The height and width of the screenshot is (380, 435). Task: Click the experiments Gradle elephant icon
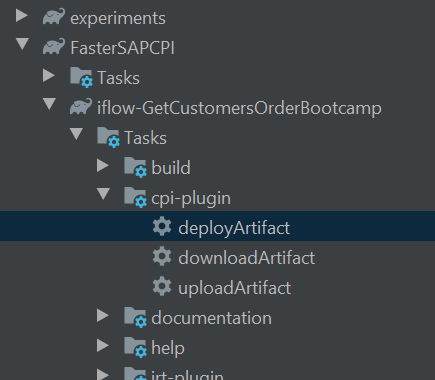coord(54,17)
